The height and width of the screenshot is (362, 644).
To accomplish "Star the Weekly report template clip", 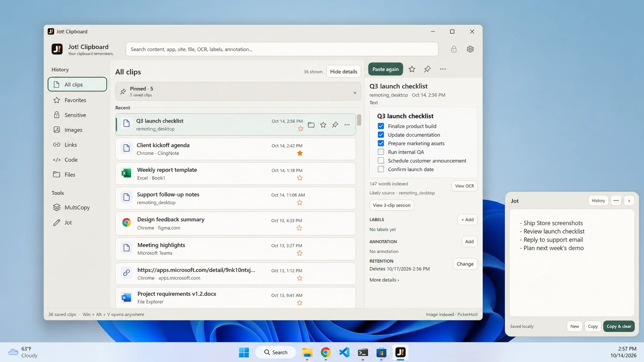I will click(x=300, y=178).
